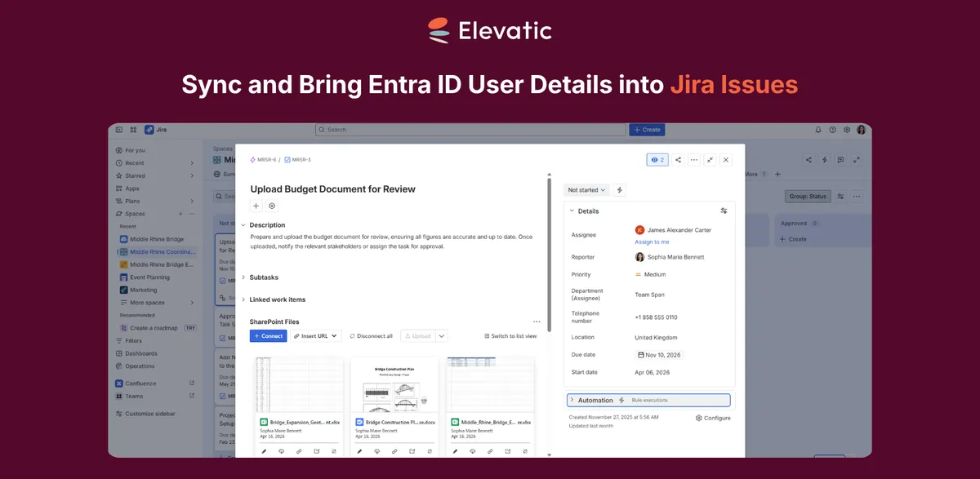
Task: Open the Jira settings gear
Action: [x=847, y=130]
